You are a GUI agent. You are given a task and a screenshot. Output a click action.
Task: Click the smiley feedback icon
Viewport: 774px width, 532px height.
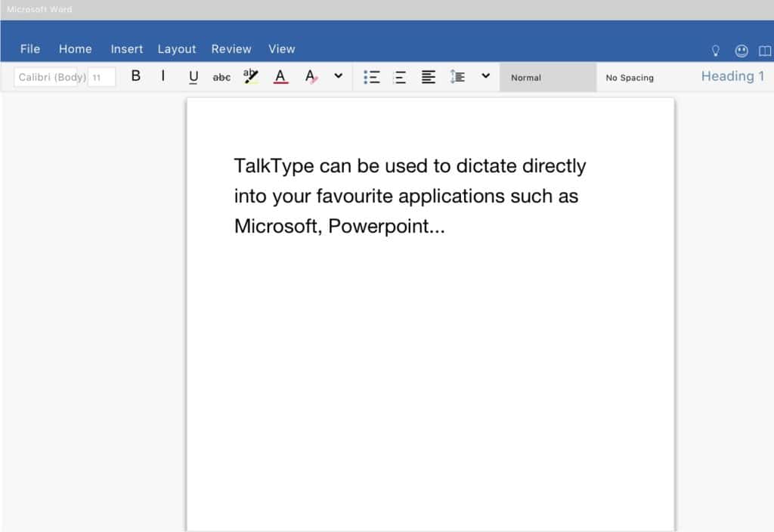[x=741, y=51]
